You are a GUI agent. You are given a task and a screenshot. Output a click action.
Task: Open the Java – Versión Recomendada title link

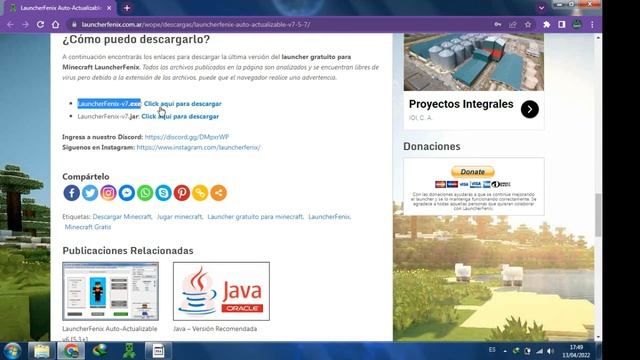215,329
